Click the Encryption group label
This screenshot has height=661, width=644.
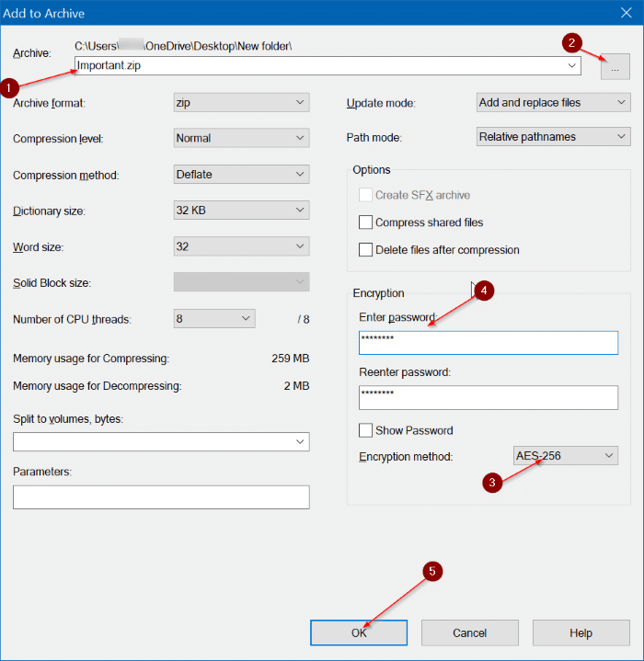378,293
